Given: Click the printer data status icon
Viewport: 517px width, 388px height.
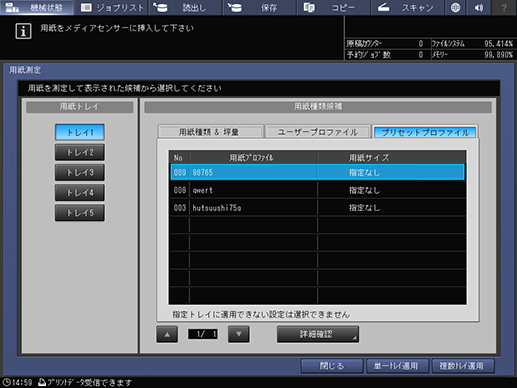Looking at the screenshot, I should click(x=42, y=382).
